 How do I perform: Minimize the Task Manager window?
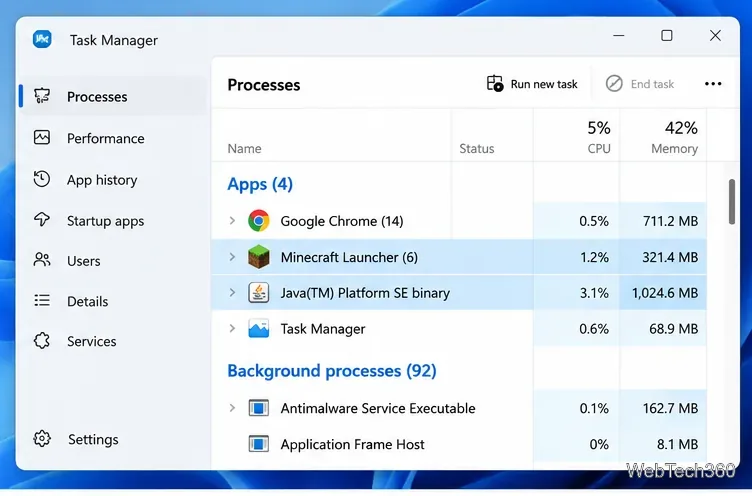pyautogui.click(x=619, y=35)
